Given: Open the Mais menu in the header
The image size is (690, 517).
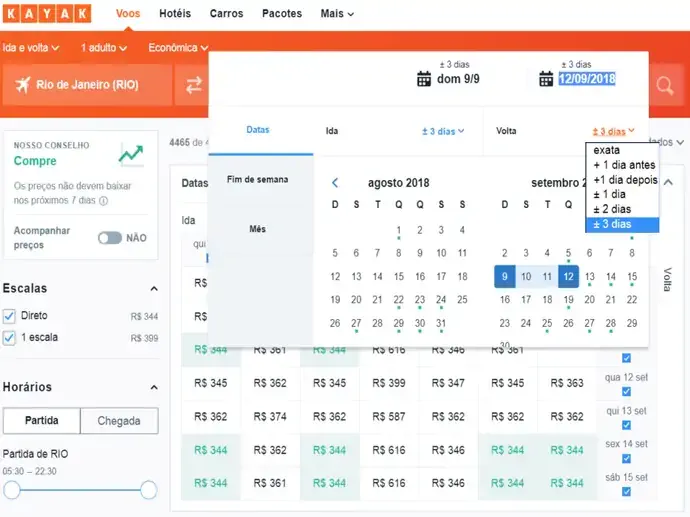Looking at the screenshot, I should (337, 14).
